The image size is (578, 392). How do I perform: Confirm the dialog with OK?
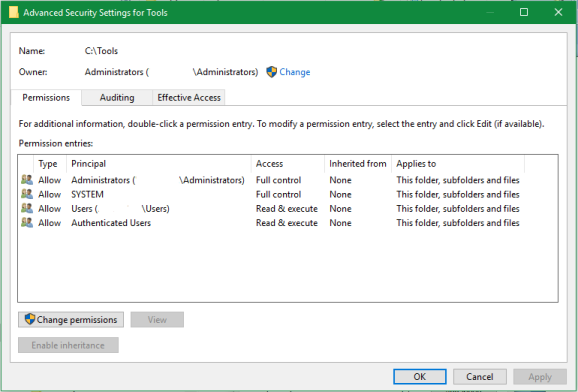(419, 377)
